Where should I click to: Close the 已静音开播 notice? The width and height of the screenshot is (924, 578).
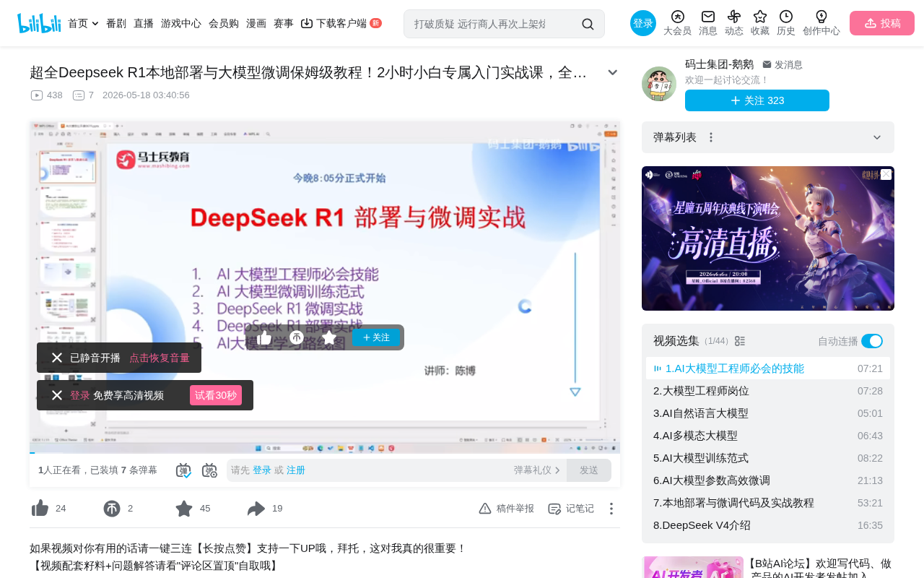click(x=57, y=358)
